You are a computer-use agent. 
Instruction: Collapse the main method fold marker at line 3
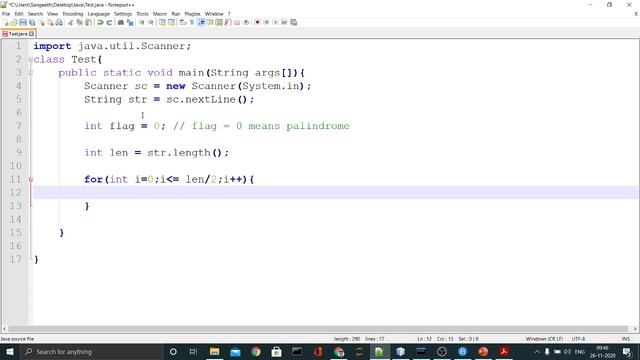click(x=31, y=73)
